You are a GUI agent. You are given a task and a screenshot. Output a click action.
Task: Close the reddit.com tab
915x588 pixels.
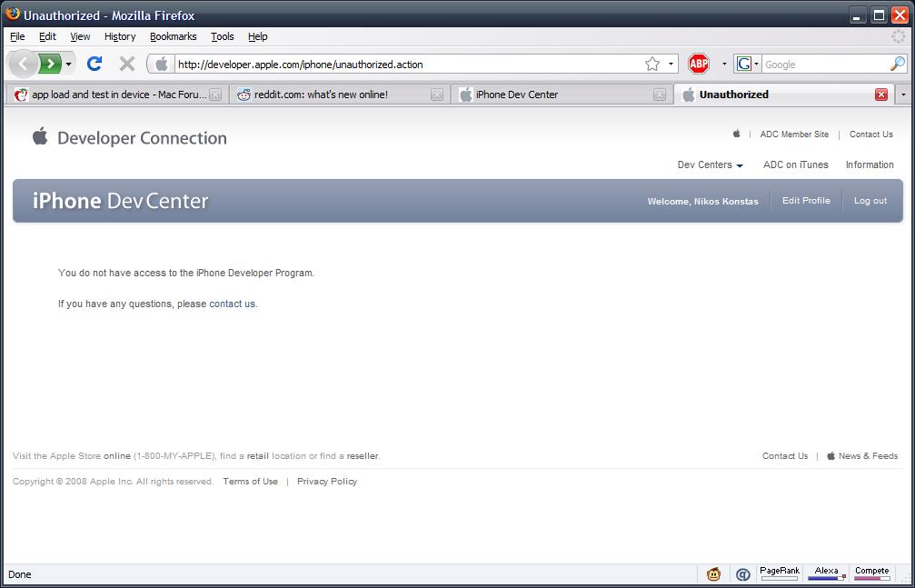click(x=436, y=95)
